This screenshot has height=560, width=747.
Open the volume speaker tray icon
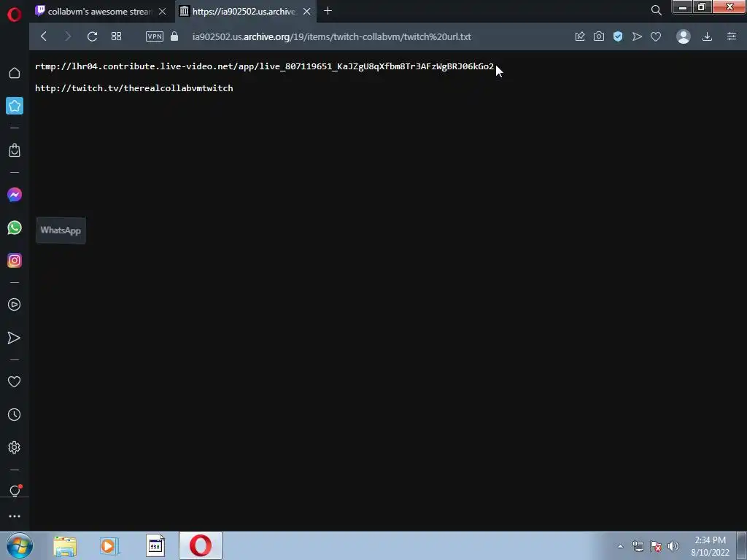673,546
